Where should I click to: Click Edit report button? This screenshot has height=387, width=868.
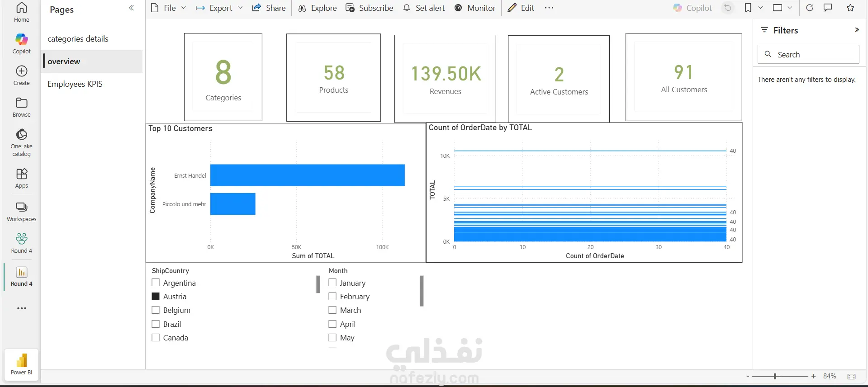pyautogui.click(x=521, y=8)
